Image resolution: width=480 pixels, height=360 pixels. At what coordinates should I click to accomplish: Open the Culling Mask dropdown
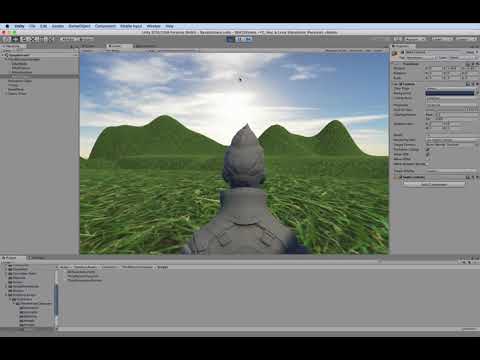[x=451, y=98]
